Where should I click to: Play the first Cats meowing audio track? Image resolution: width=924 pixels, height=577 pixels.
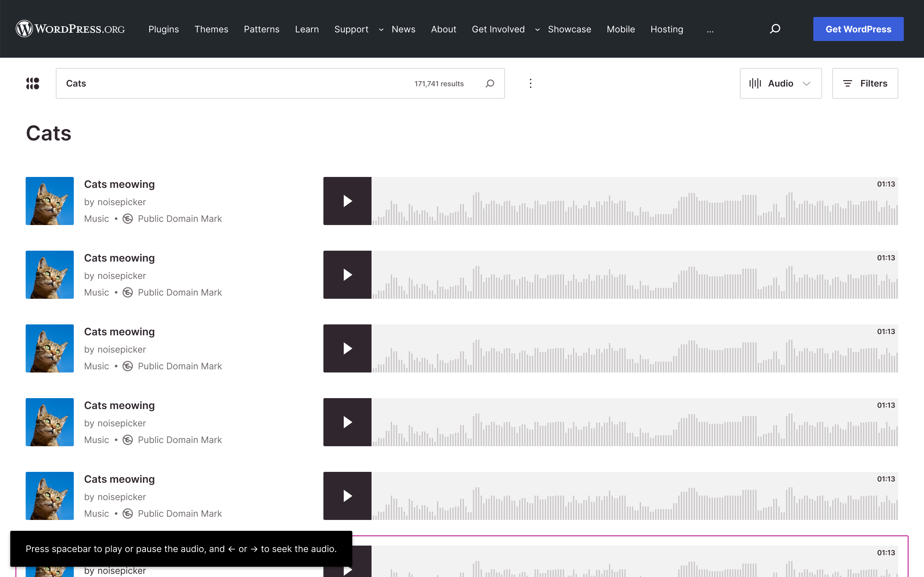pos(347,201)
